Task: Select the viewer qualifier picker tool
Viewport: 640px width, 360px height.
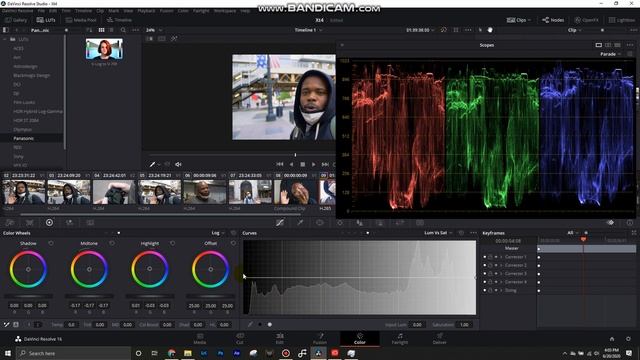Action: [152, 164]
